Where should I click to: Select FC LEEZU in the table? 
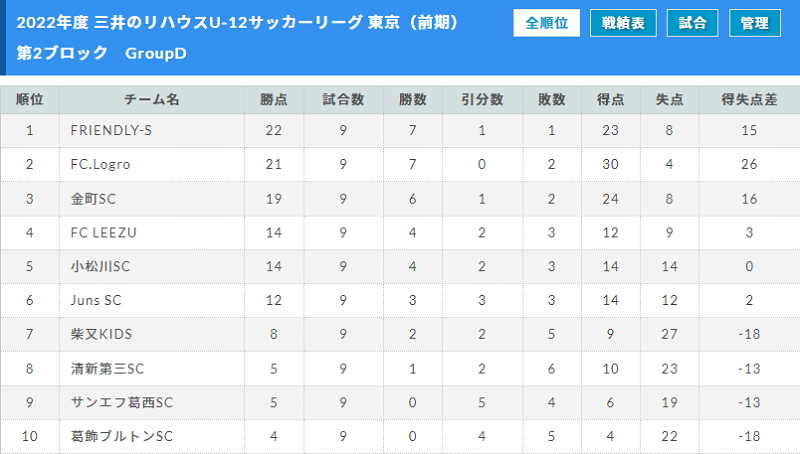(x=104, y=233)
